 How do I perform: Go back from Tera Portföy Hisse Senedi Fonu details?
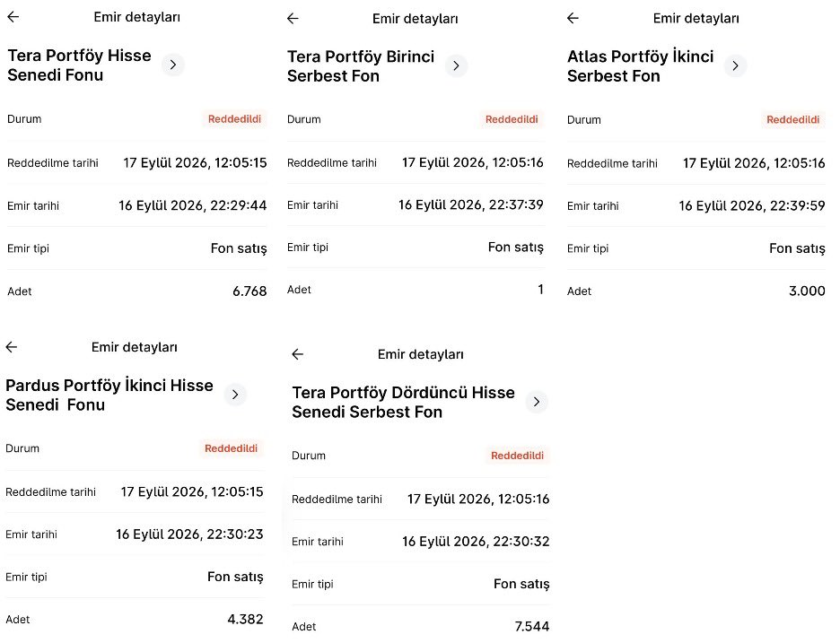point(13,17)
